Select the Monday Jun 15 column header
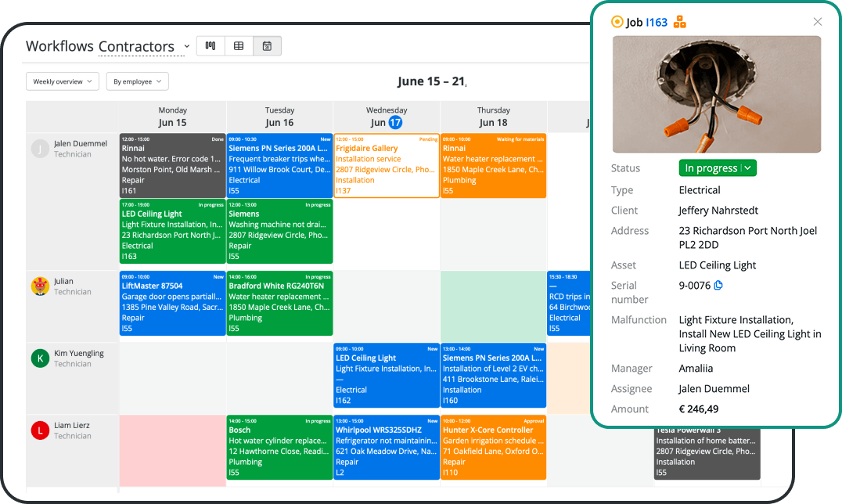Viewport: 842px width, 504px height. click(x=172, y=117)
